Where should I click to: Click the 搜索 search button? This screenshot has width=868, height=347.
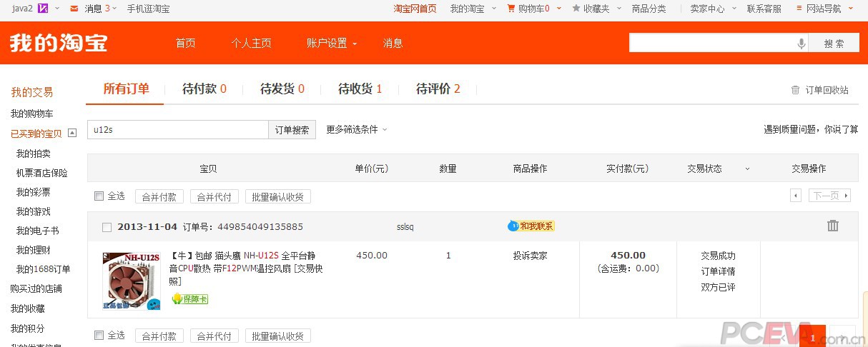[834, 43]
